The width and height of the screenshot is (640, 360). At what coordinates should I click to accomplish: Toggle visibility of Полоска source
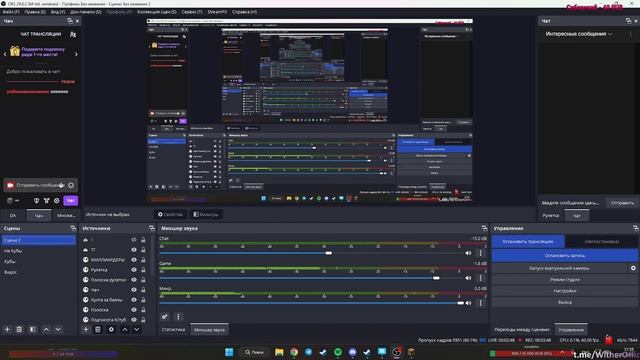click(x=134, y=310)
